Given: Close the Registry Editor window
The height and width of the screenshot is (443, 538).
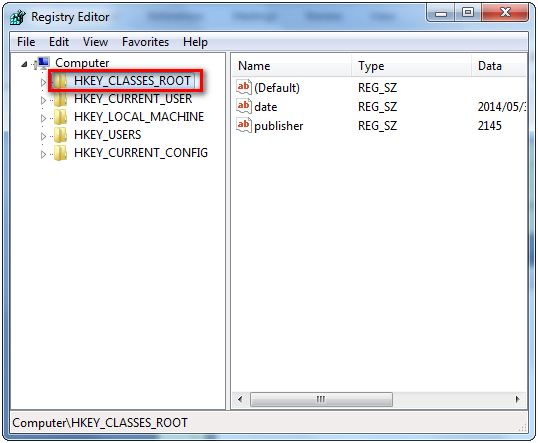Looking at the screenshot, I should point(505,13).
